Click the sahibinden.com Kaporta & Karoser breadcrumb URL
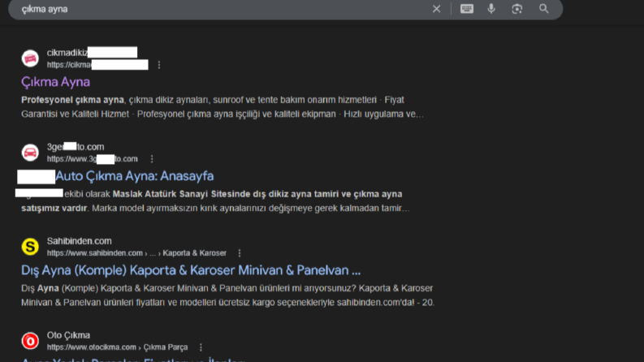The image size is (644, 362). point(136,253)
